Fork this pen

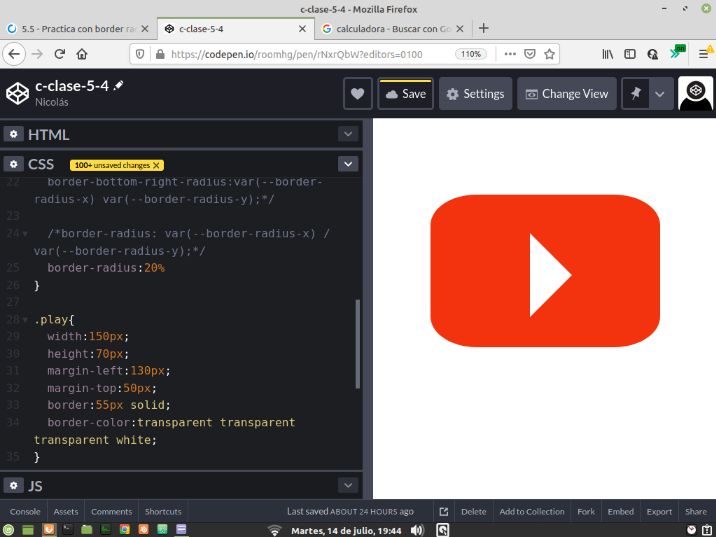[x=586, y=512]
